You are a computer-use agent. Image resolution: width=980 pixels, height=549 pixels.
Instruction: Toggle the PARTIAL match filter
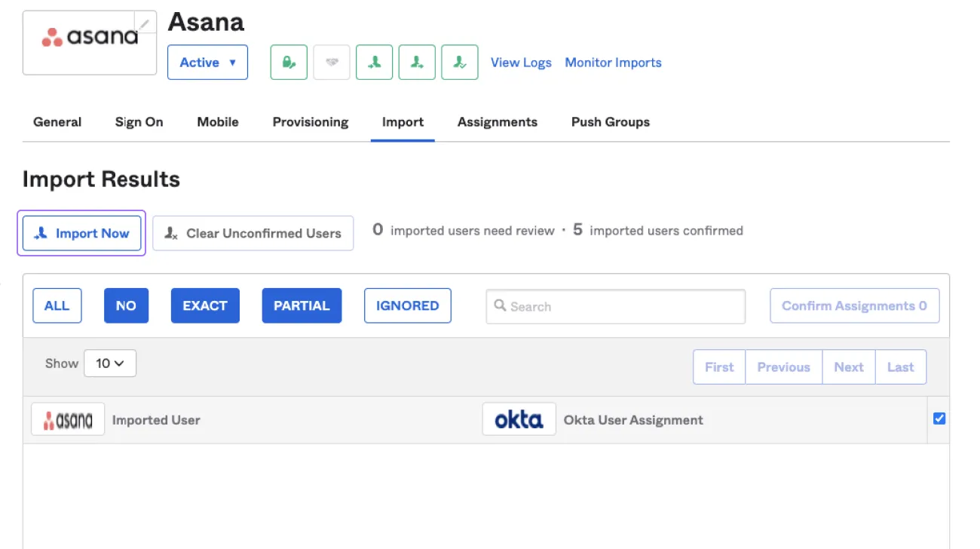tap(302, 305)
